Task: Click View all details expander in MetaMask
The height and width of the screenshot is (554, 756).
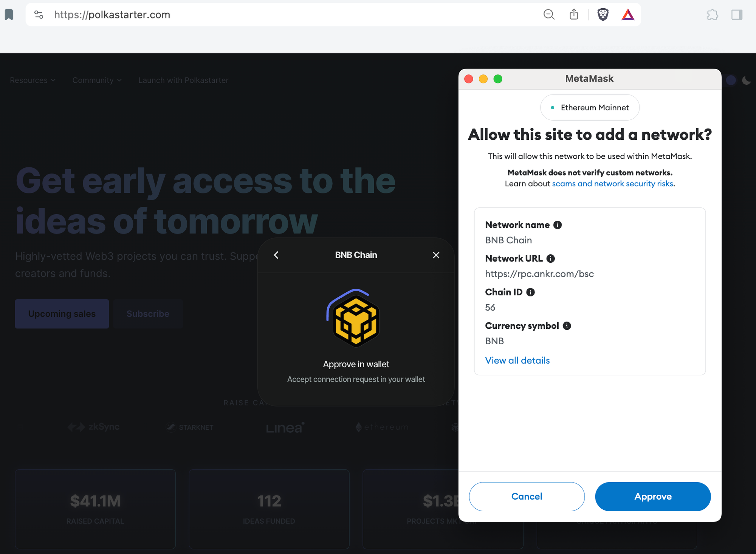Action: (x=517, y=361)
